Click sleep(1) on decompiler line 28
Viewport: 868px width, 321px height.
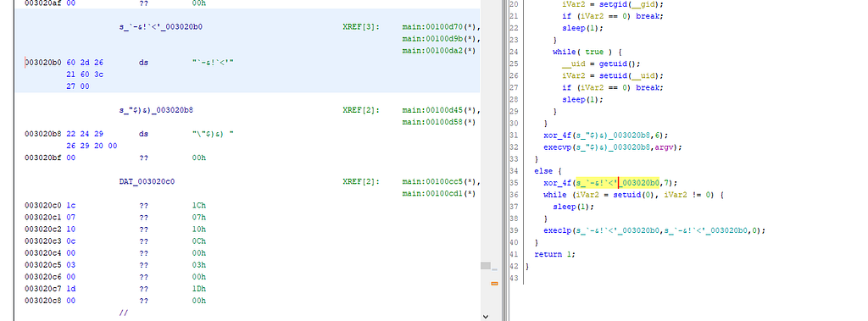click(x=582, y=100)
